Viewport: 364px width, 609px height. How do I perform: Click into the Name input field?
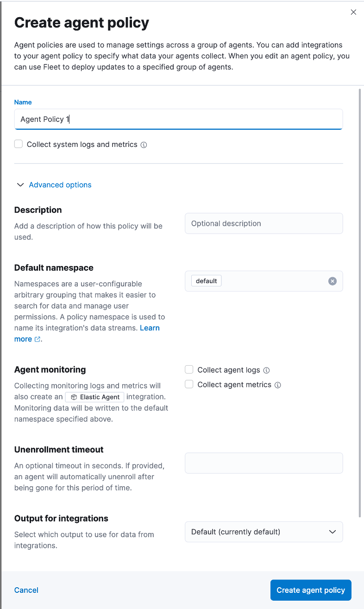(x=178, y=119)
